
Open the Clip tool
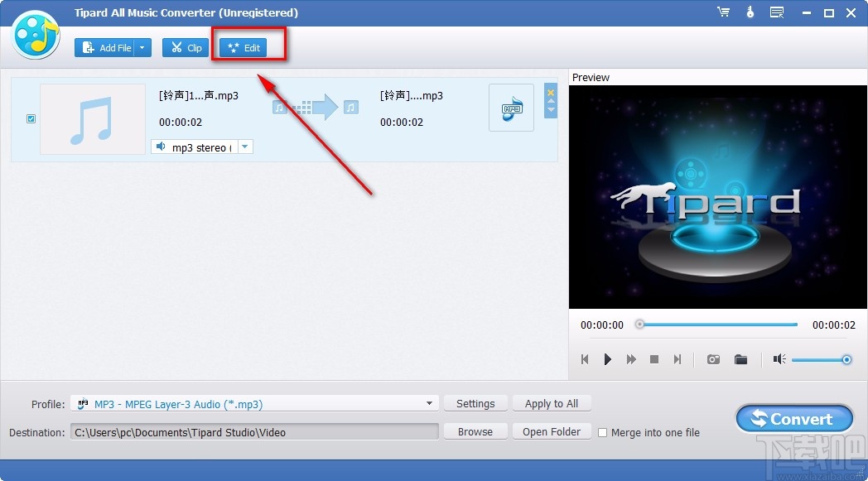[186, 47]
